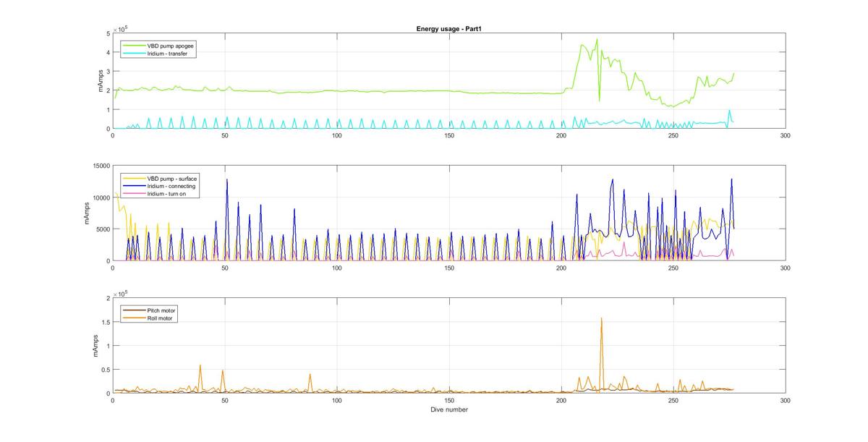Click the brown line swatch in bottom legend
The height and width of the screenshot is (442, 868).
[135, 310]
